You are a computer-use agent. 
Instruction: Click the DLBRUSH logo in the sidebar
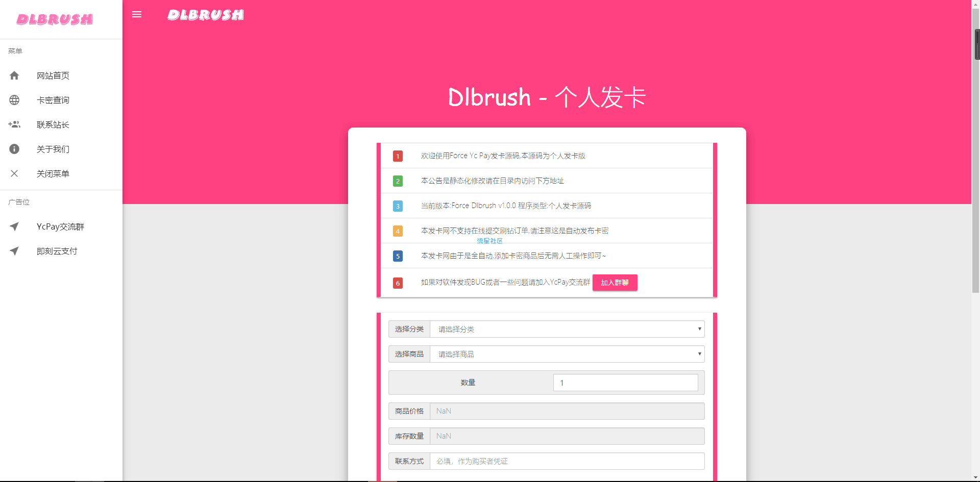55,19
